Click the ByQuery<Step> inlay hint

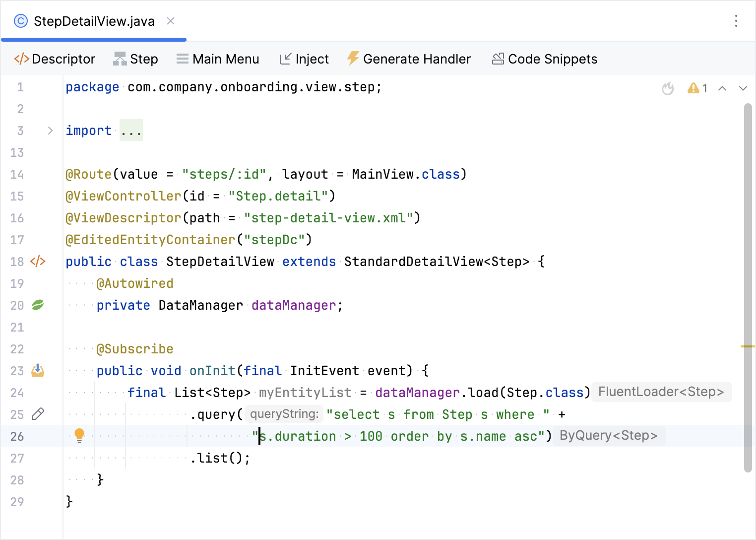click(609, 435)
